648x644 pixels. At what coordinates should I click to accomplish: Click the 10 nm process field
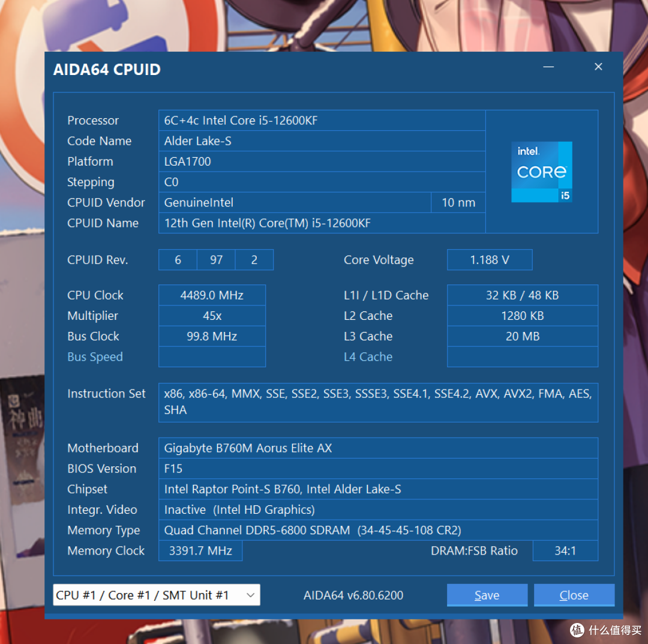point(458,202)
